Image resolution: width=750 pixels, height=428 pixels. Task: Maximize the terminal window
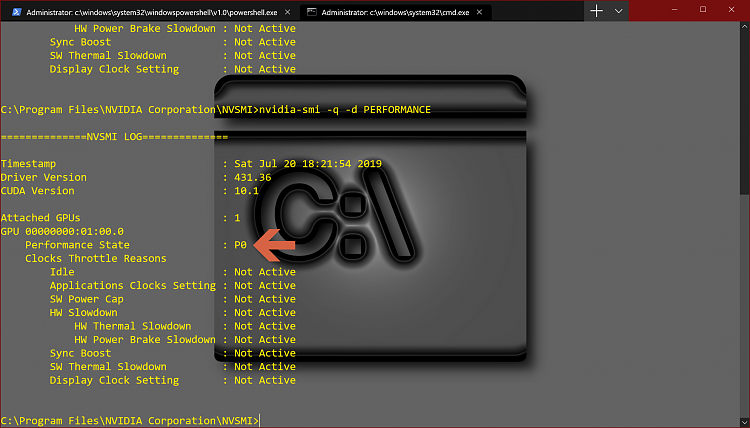[x=703, y=10]
